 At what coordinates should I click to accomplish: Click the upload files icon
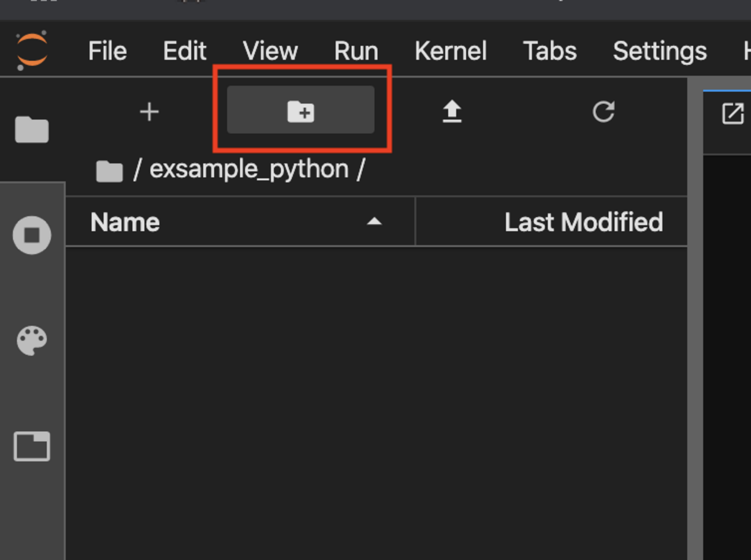(452, 112)
